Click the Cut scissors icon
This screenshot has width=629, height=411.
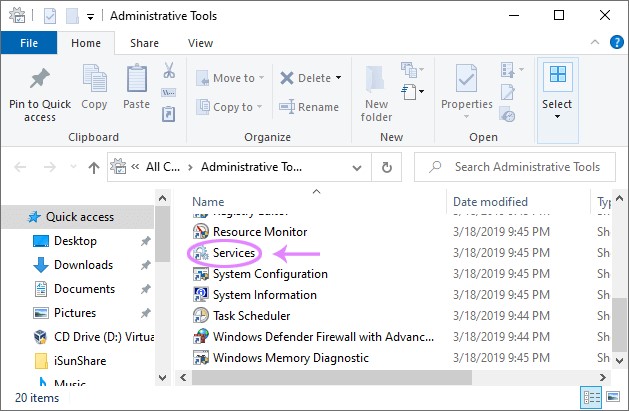(x=169, y=71)
